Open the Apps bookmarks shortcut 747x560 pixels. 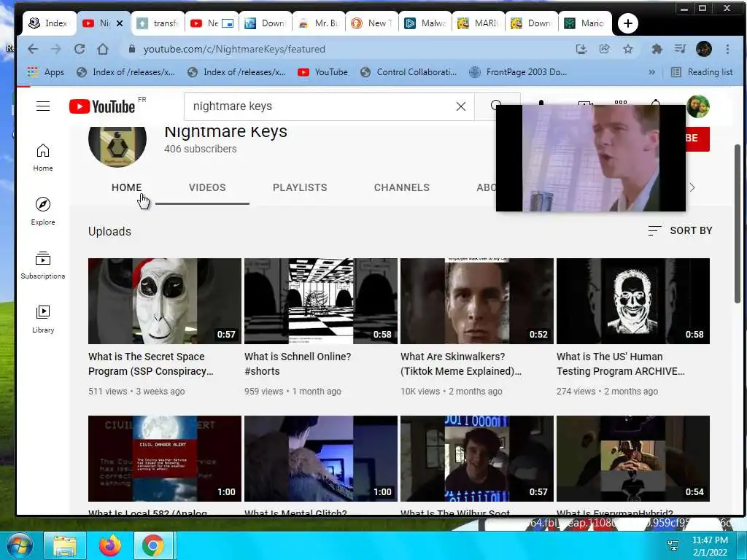pyautogui.click(x=46, y=72)
